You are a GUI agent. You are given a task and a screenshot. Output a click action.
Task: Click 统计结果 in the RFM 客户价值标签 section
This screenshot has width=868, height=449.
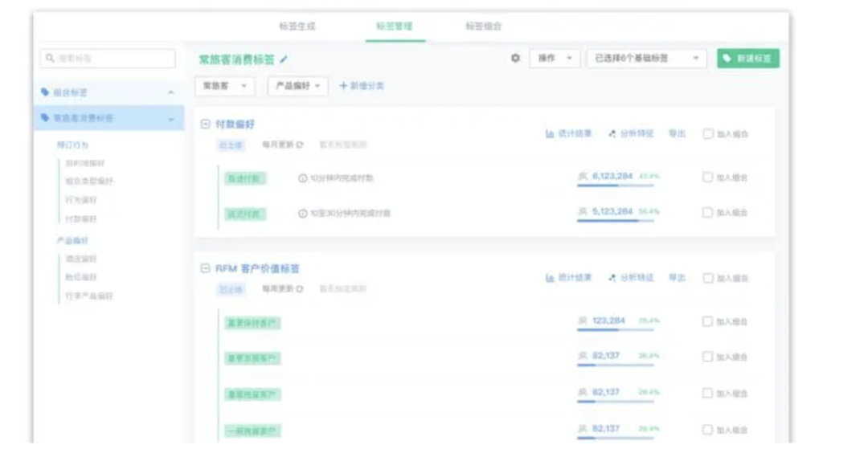pyautogui.click(x=568, y=278)
